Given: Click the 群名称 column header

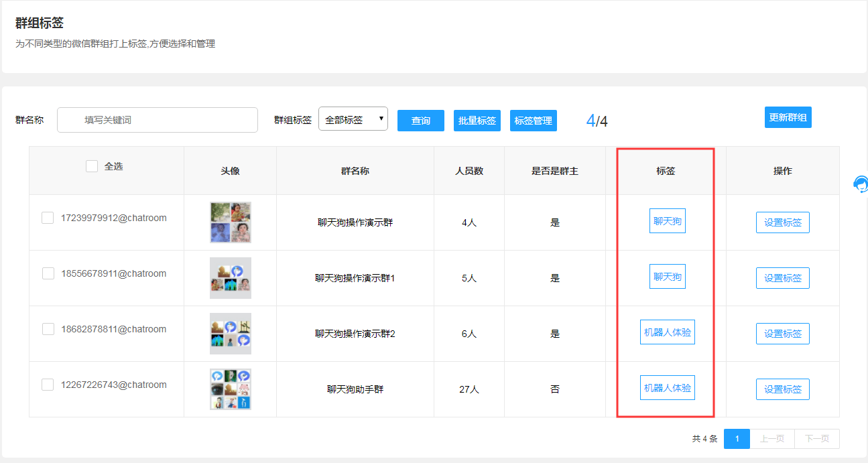Looking at the screenshot, I should click(355, 171).
